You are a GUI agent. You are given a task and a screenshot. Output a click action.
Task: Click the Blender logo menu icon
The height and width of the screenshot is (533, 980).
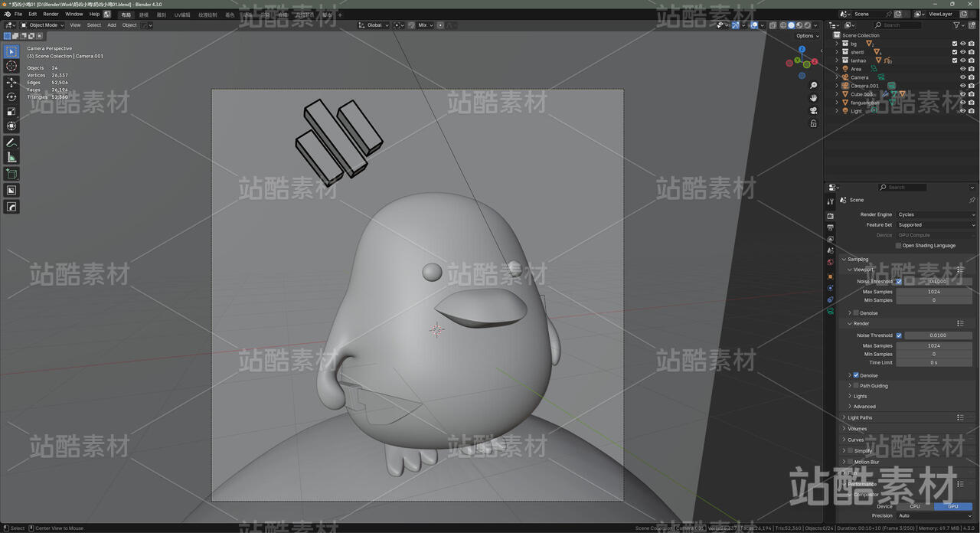pos(7,14)
